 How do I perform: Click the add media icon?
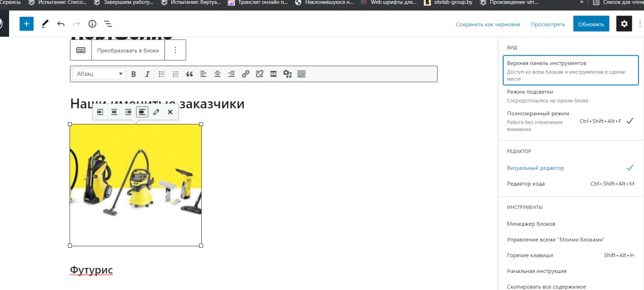click(x=288, y=74)
